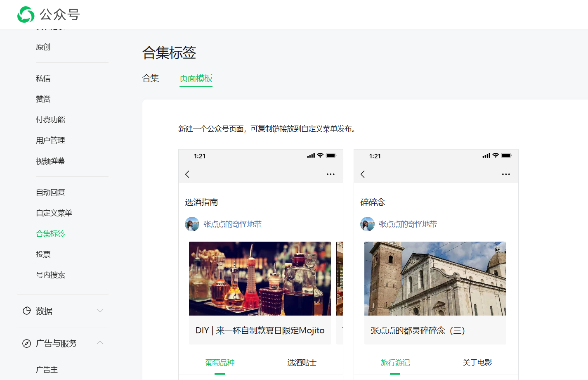Open 广告主 under 广告与服务
This screenshot has width=588, height=380.
[x=47, y=370]
